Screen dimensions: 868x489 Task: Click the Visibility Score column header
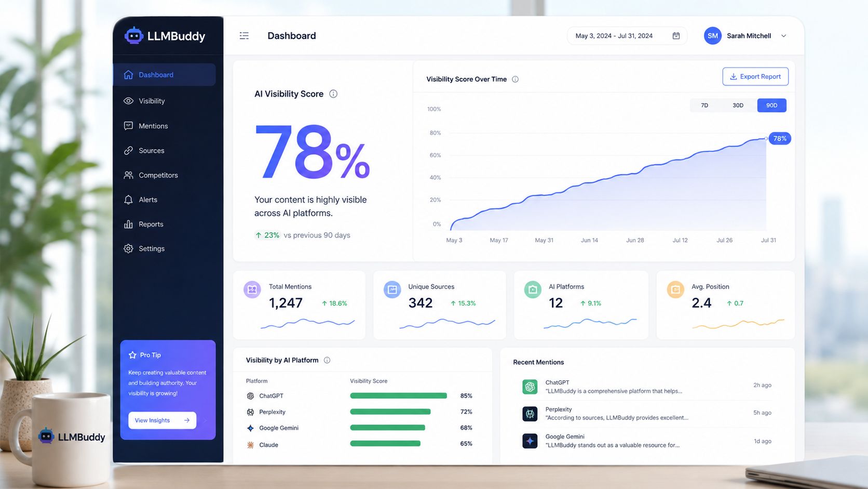(x=369, y=381)
